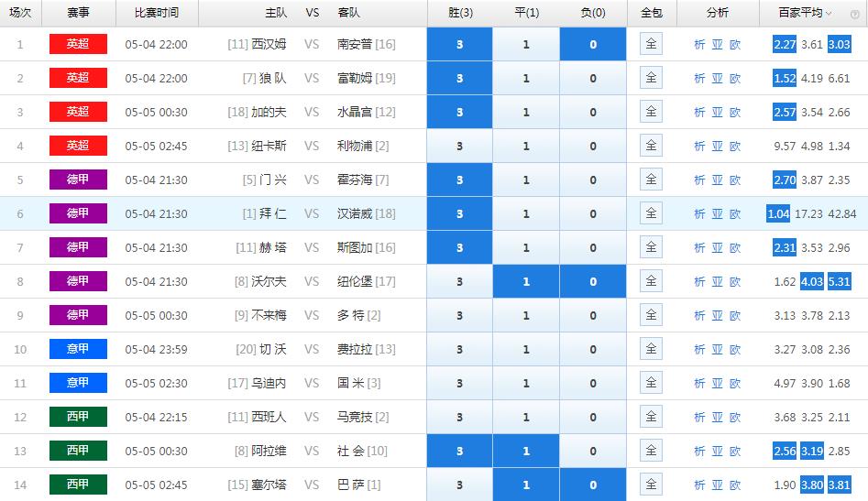868x501 pixels.
Task: Open 亚 Asian odds for 狼队 match
Action: (x=718, y=78)
